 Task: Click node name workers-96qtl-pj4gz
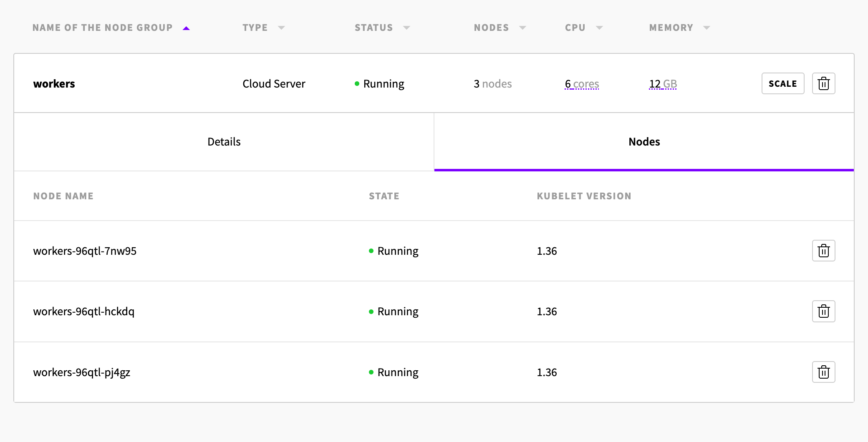click(81, 372)
